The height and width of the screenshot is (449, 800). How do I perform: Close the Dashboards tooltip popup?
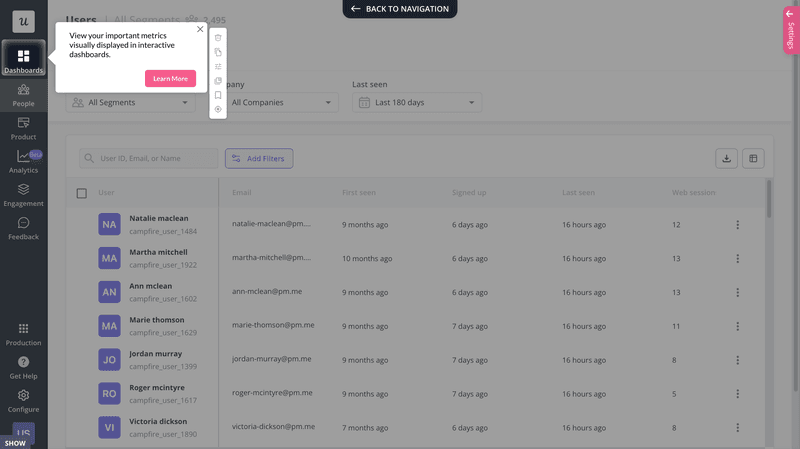[200, 29]
